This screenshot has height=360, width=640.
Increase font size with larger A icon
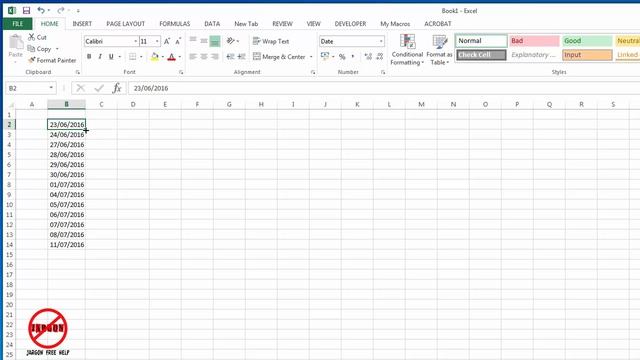[x=167, y=41]
